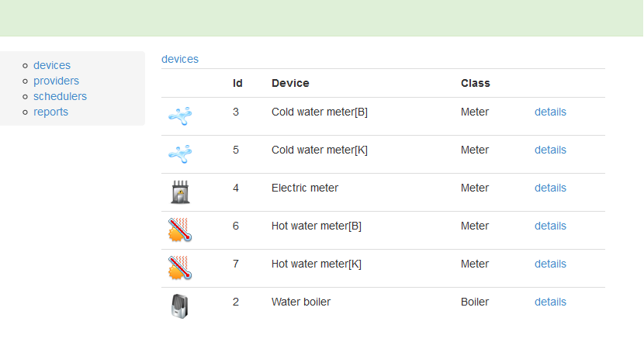644x342 pixels.
Task: Go to providers in the sidebar
Action: [56, 81]
